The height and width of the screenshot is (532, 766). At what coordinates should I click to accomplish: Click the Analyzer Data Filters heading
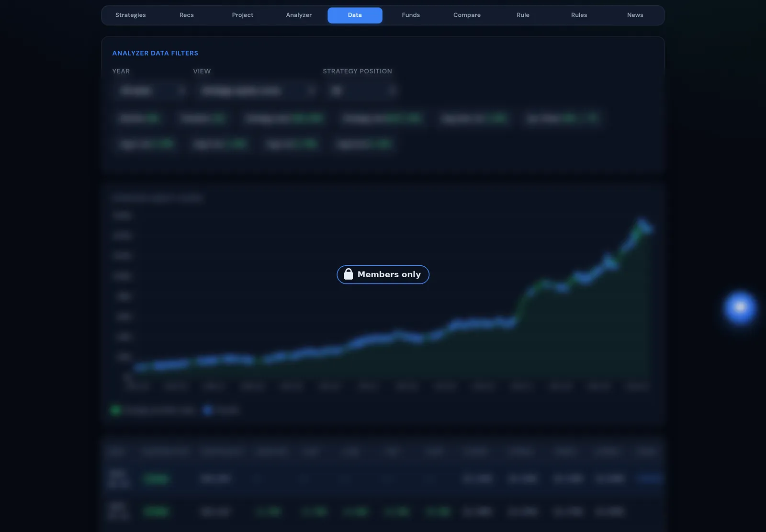(155, 53)
